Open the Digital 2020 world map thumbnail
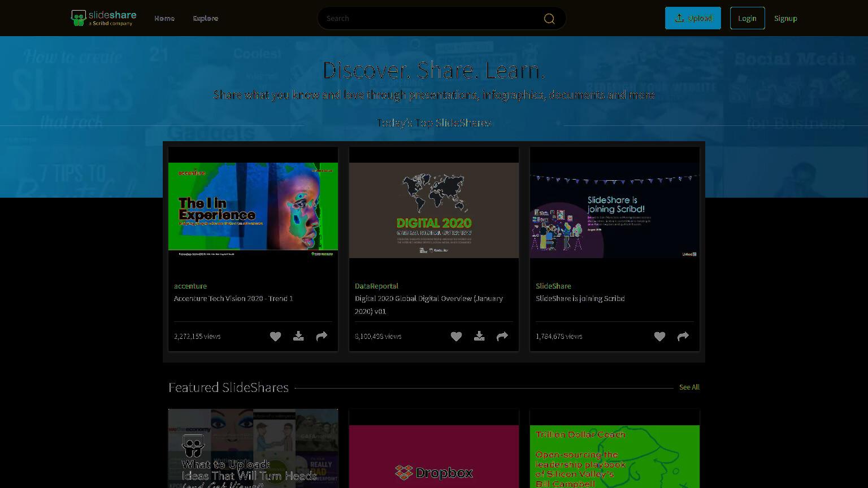Viewport: 868px width, 488px height. 434,210
